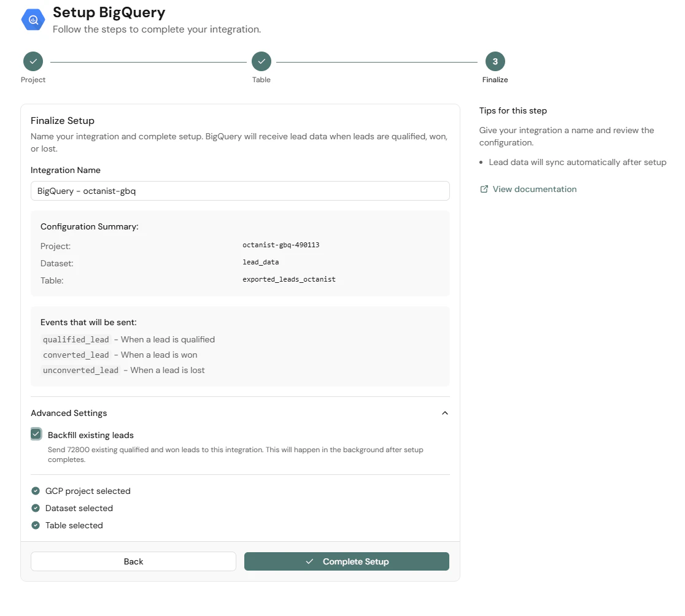Go to the Project step label
Image resolution: width=685 pixels, height=616 pixels.
point(33,80)
